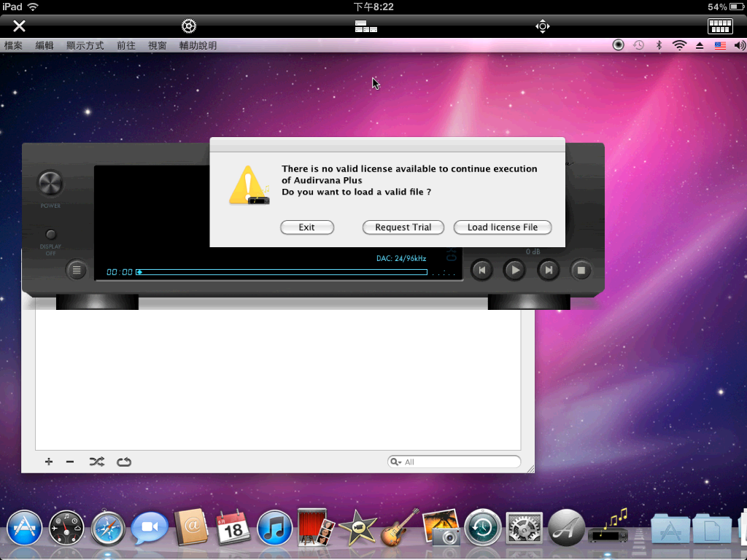The width and height of the screenshot is (747, 560).
Task: Open the 顯示方式 menu
Action: click(85, 46)
